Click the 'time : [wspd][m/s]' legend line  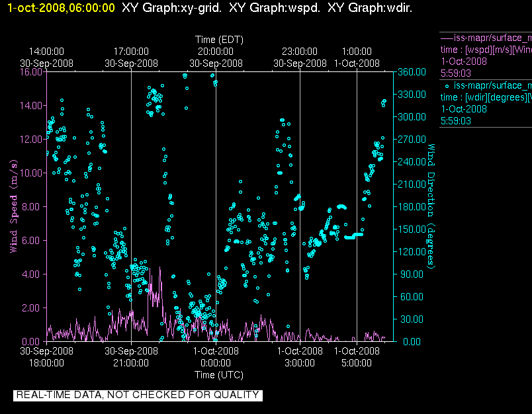[486, 50]
